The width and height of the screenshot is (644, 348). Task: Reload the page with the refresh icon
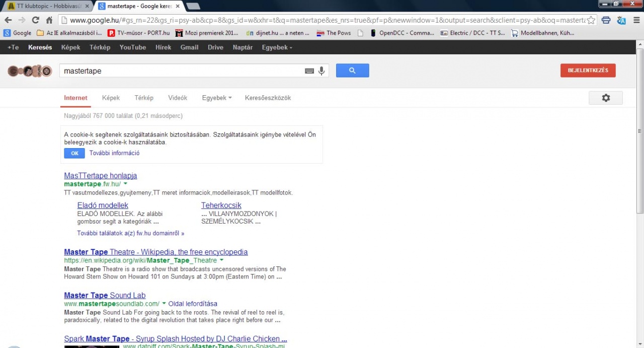coord(35,20)
